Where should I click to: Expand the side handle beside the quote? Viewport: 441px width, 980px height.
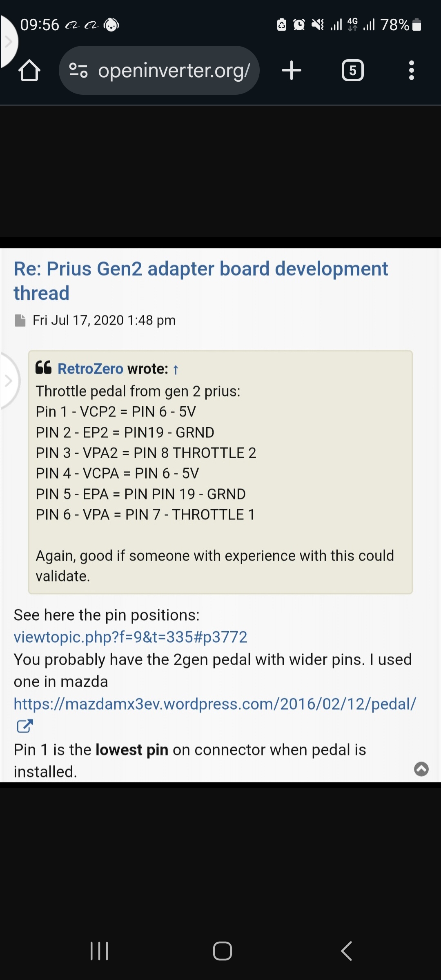(8, 381)
